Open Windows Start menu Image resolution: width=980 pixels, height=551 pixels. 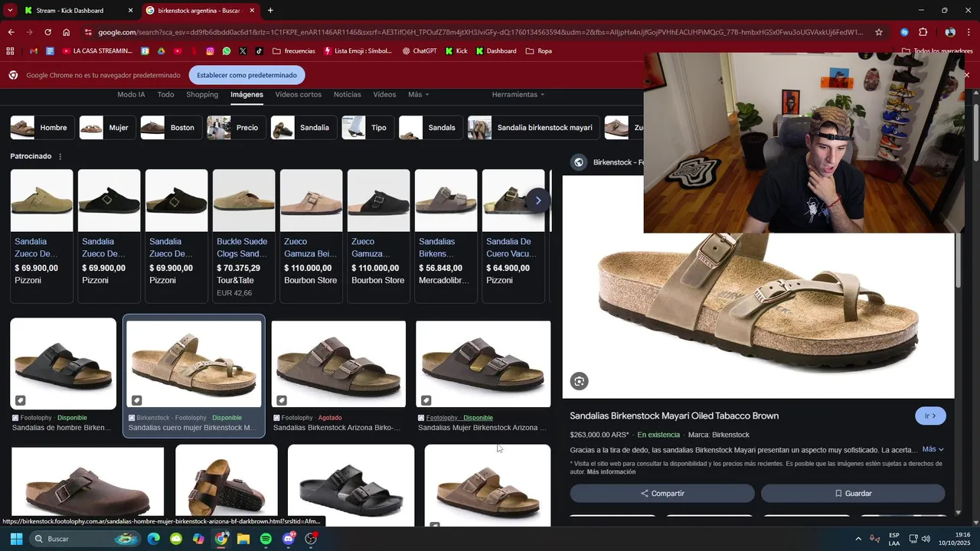pyautogui.click(x=16, y=539)
